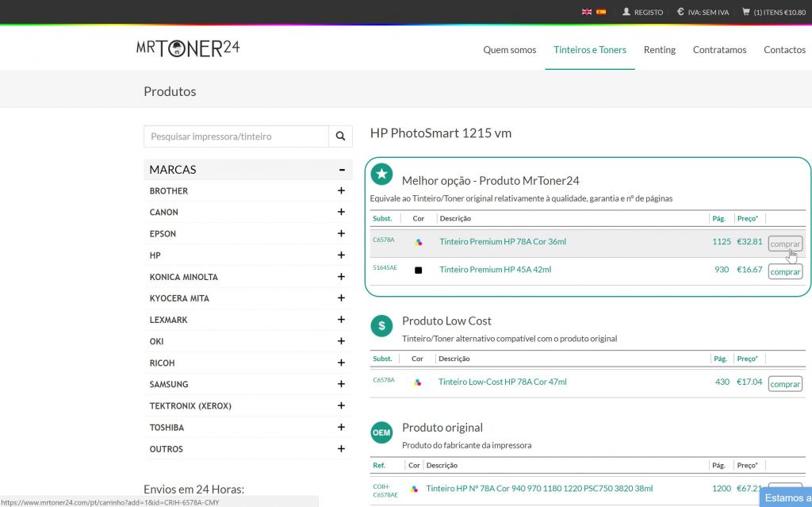
Task: Switch language using the Spanish flag
Action: [x=601, y=12]
